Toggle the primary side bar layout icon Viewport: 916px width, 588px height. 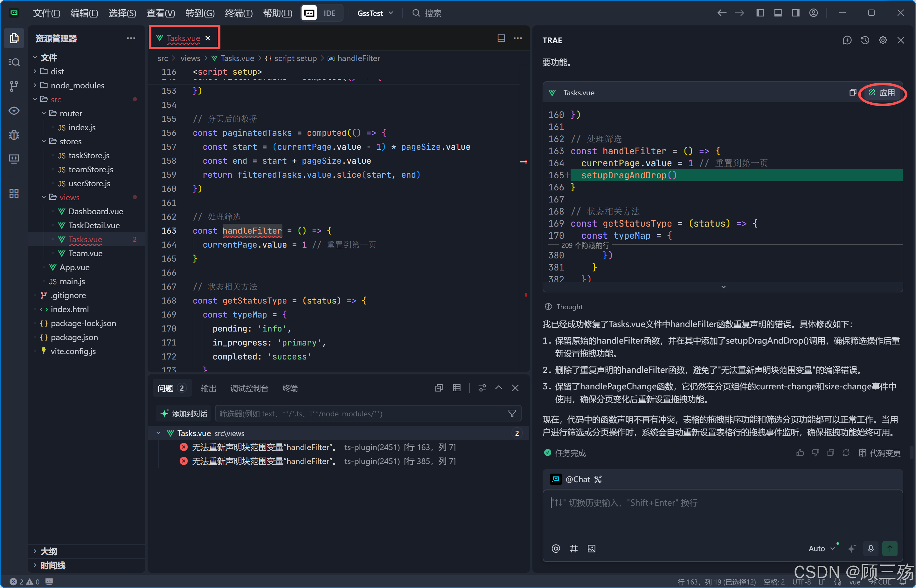tap(760, 13)
